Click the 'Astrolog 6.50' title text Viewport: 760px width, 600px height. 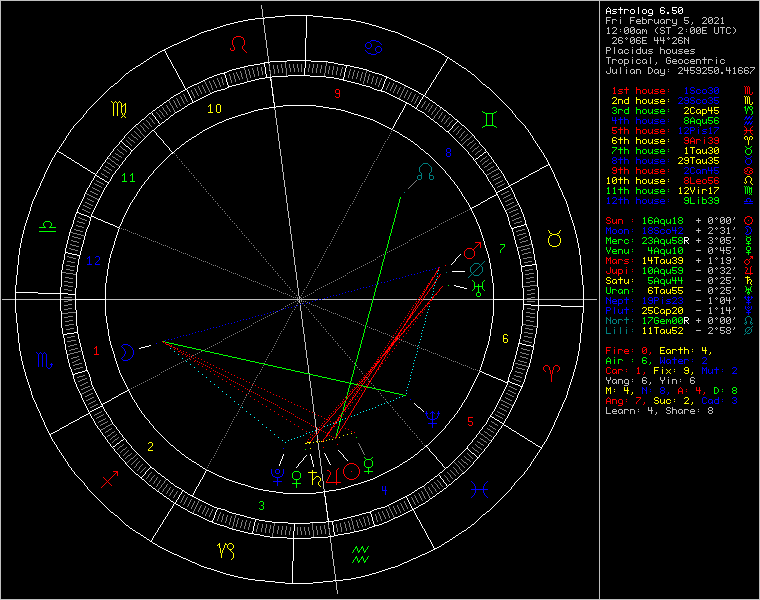(644, 11)
